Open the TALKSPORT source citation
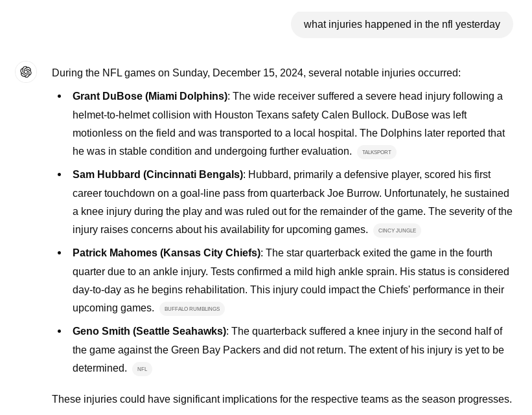Image resolution: width=532 pixels, height=415 pixels. [x=376, y=152]
